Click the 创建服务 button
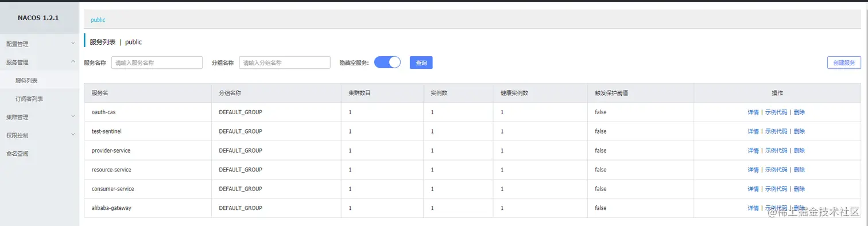Image resolution: width=868 pixels, height=226 pixels. tap(844, 63)
